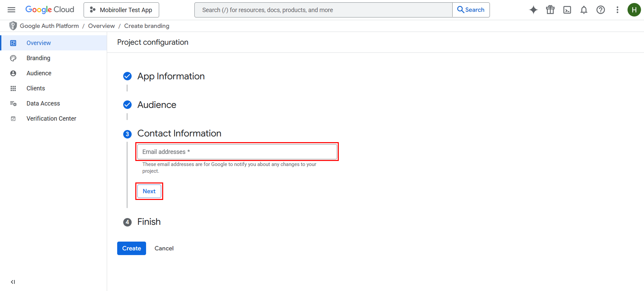Go to Google Auth Platform breadcrumb
Screen dimensions: 644x291
point(49,26)
